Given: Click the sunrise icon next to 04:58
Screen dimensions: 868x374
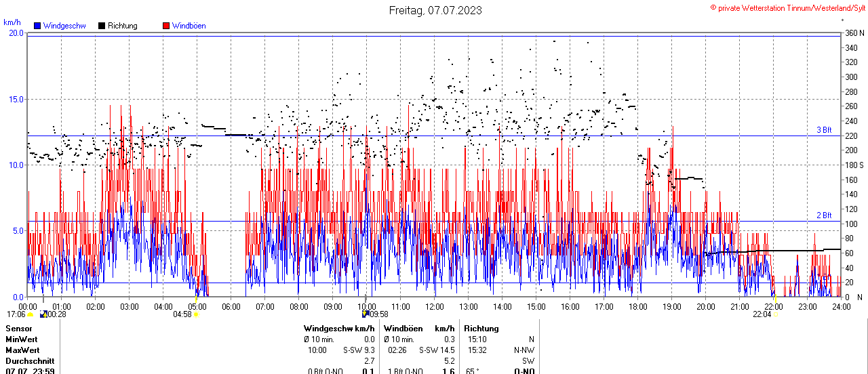Looking at the screenshot, I should pos(197,314).
